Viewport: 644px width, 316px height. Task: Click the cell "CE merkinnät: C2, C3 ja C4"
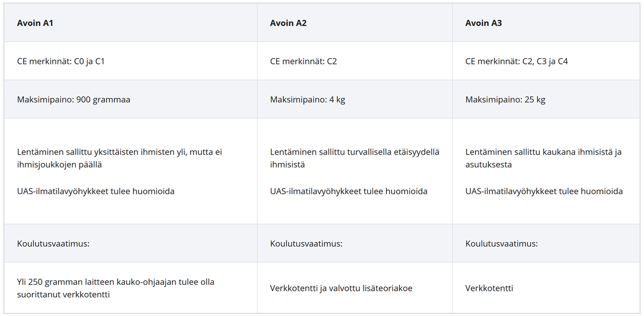(x=516, y=61)
